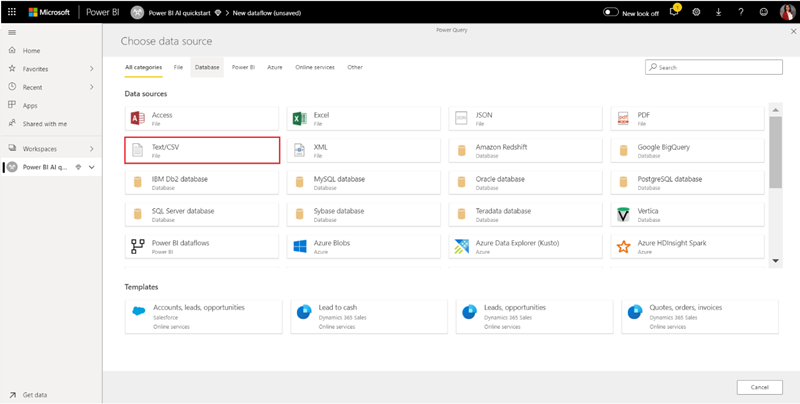Screen dimensions: 800x404
Task: Expand the Favorites flyout chevron
Action: [x=92, y=69]
